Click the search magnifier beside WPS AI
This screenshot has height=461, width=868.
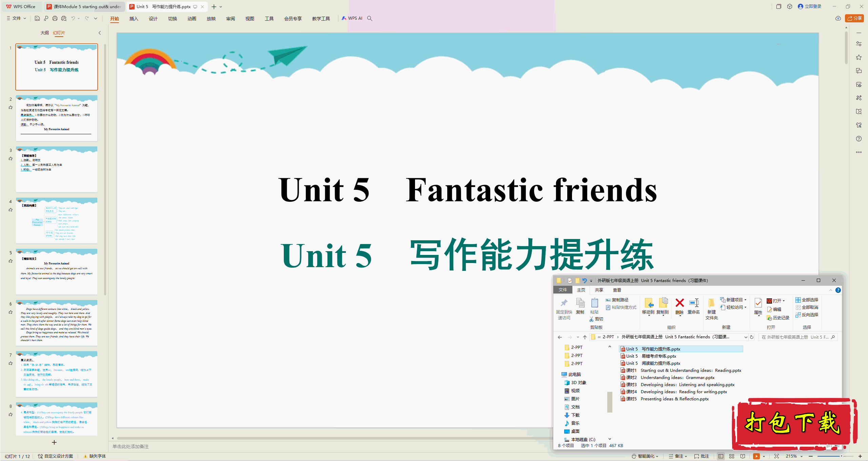(x=370, y=18)
